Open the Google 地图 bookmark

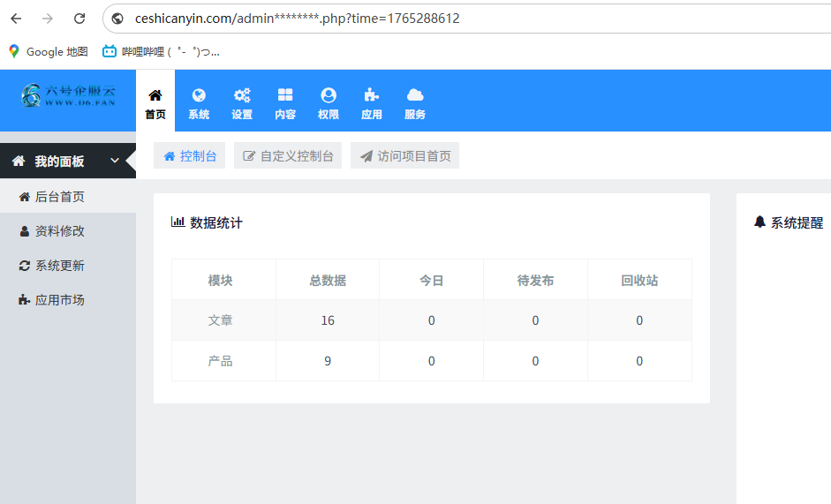49,52
